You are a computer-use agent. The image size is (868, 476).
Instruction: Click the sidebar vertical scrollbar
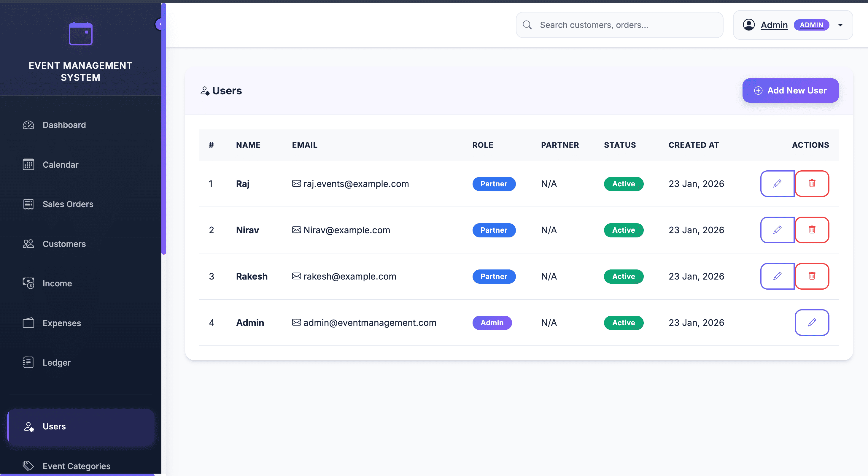click(x=164, y=135)
